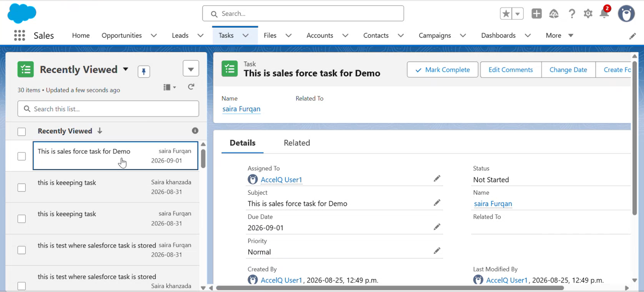The image size is (644, 292).
Task: Edit the Assigned To field pencil
Action: click(437, 179)
